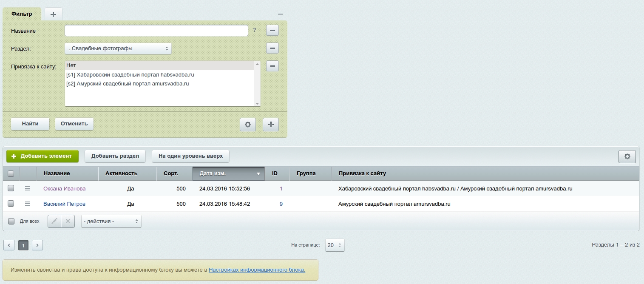
Task: Go to the next page arrow
Action: 37,245
